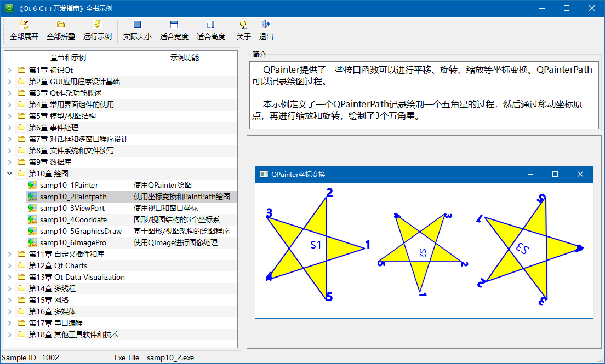
Task: Click the folder icon of 第1章 初识Qt
Action: pos(21,70)
